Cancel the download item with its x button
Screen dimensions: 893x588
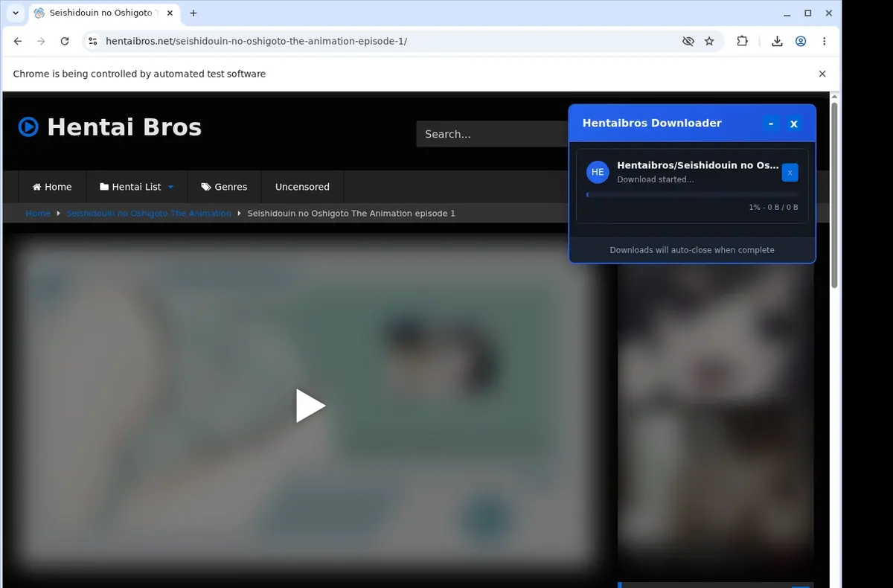click(790, 173)
